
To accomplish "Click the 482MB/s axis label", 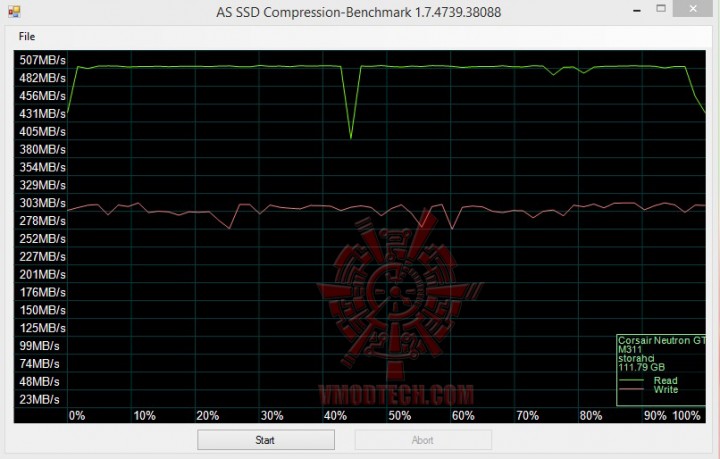I will point(42,78).
